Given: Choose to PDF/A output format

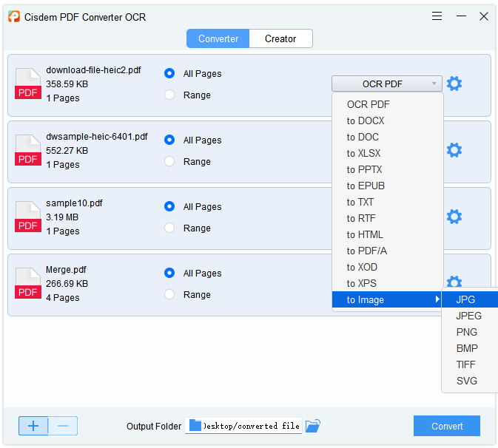Looking at the screenshot, I should [x=388, y=251].
